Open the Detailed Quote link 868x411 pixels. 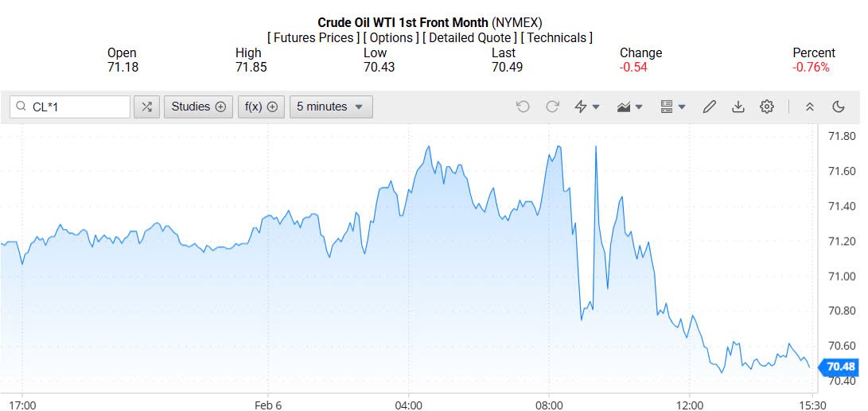[x=471, y=37]
